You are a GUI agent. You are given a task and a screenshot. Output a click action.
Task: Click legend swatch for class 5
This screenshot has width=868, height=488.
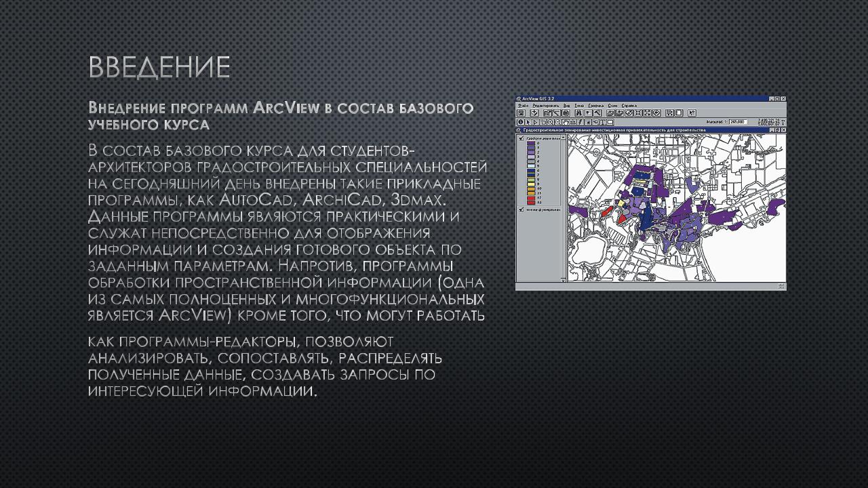click(531, 166)
